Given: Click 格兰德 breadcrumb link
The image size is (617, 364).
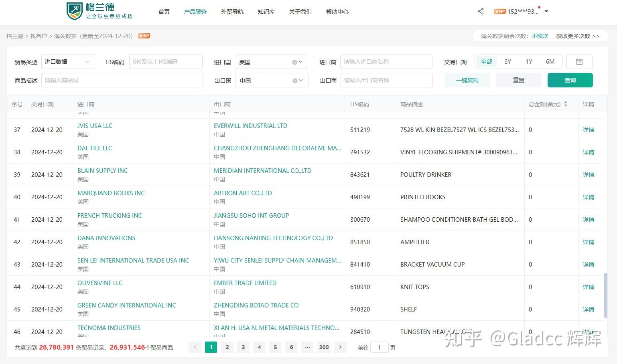Looking at the screenshot, I should pyautogui.click(x=15, y=36).
